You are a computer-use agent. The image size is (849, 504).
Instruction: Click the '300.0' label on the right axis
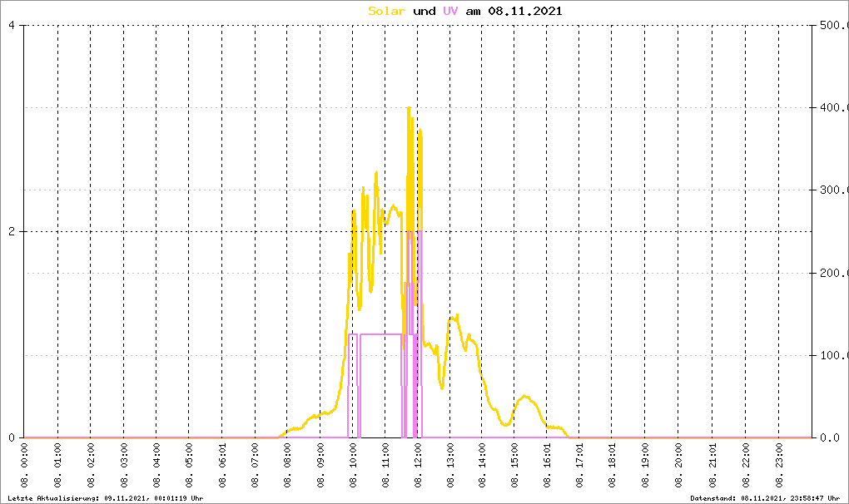pyautogui.click(x=832, y=190)
